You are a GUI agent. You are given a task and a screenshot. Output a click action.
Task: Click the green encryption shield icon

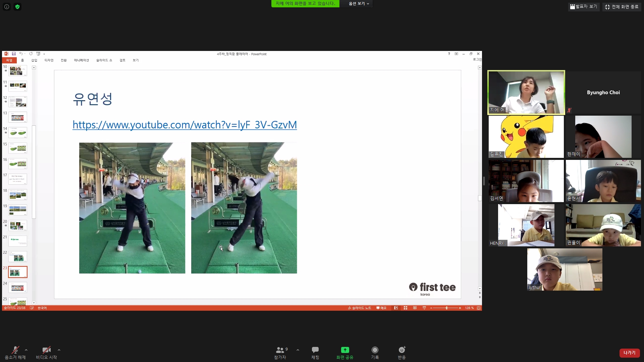click(17, 6)
